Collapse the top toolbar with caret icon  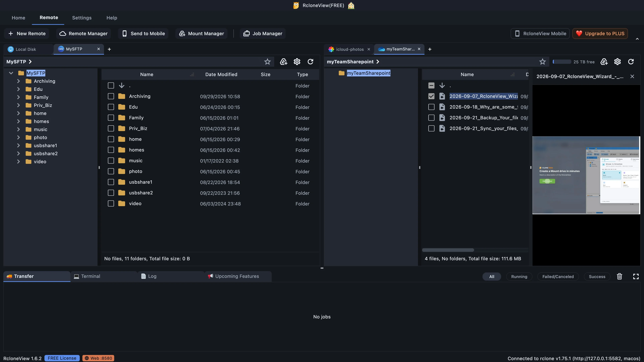coord(637,39)
